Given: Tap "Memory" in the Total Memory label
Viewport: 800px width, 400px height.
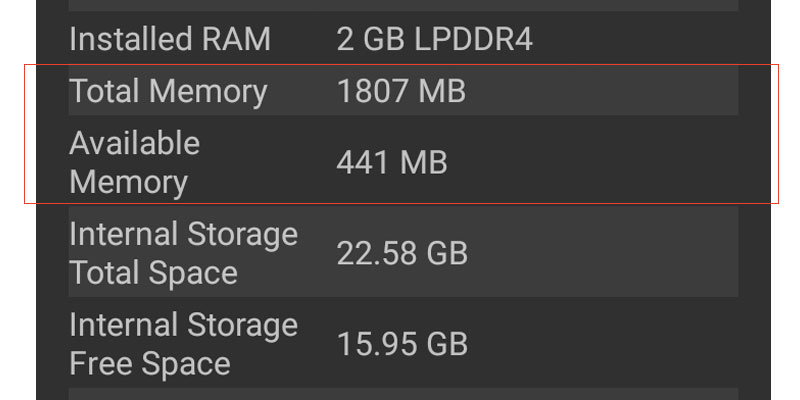Looking at the screenshot, I should [x=208, y=92].
